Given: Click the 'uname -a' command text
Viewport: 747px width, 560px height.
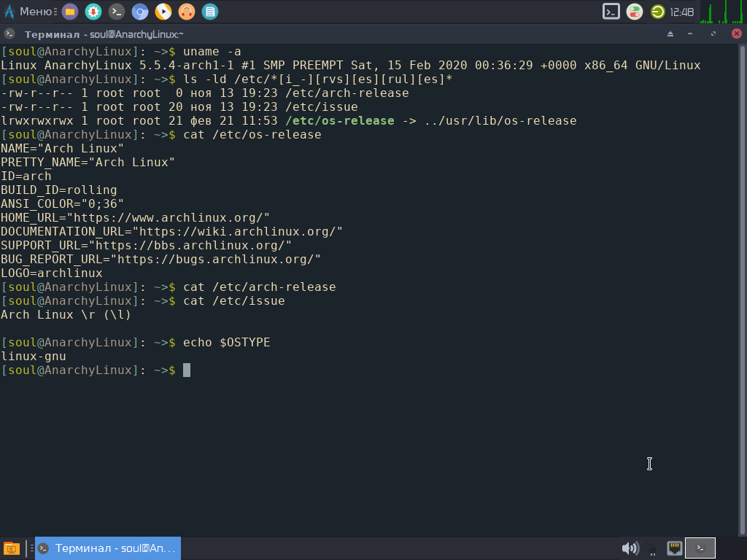Looking at the screenshot, I should click(x=212, y=52).
